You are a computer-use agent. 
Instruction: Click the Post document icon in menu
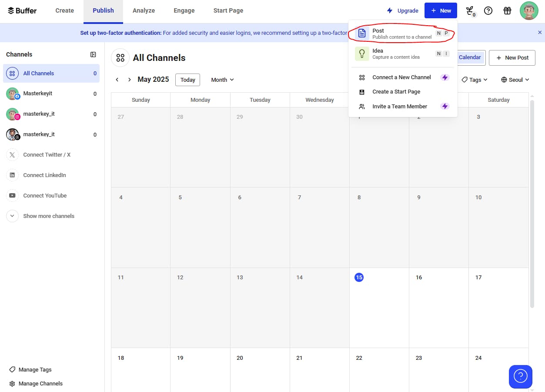362,34
